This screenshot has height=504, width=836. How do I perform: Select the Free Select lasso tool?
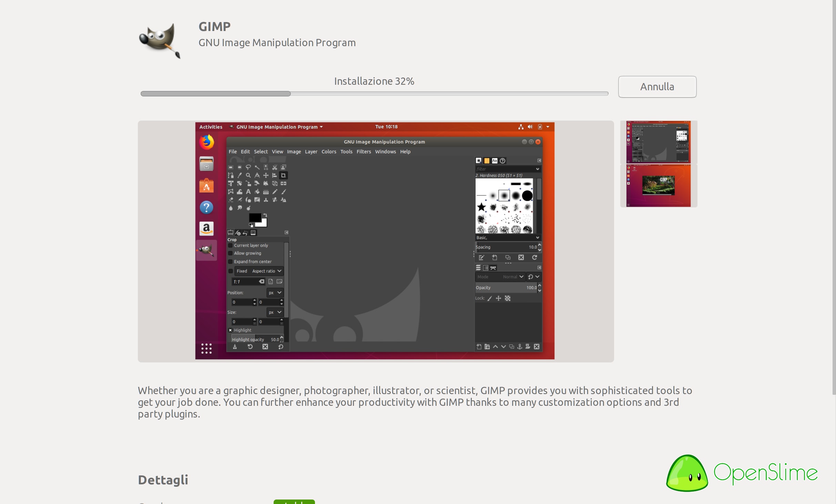click(x=248, y=167)
